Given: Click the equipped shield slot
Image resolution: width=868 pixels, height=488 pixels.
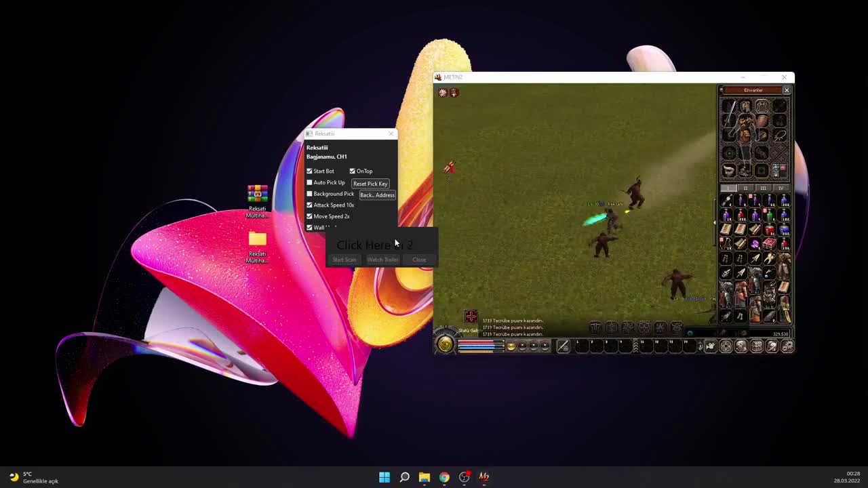Looking at the screenshot, I should (762, 121).
